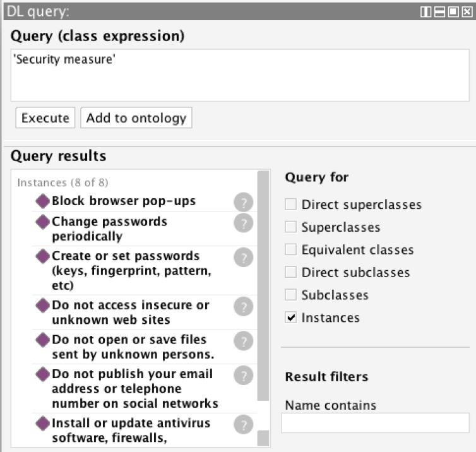Image resolution: width=476 pixels, height=452 pixels.
Task: Click the help icon for Do not publish email
Action: coord(243,375)
